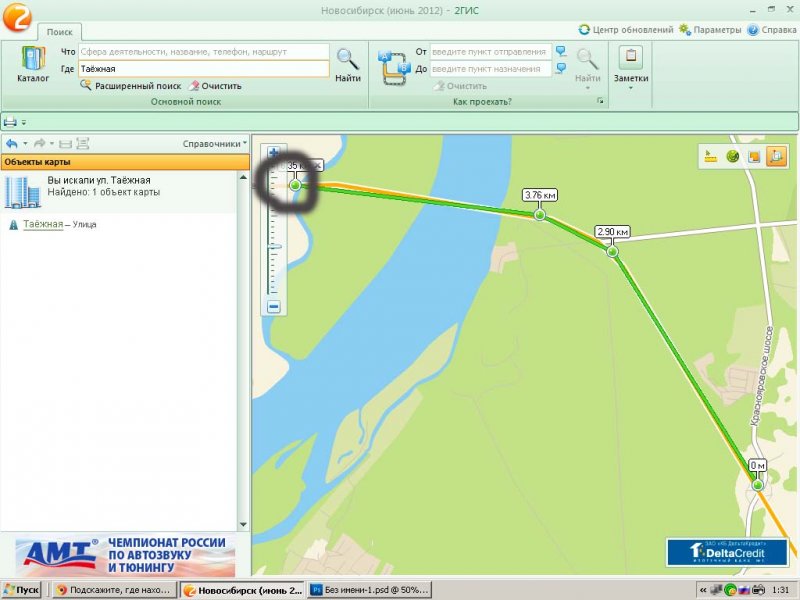800x600 pixels.
Task: Expand the back-arrow history dropdown
Action: coord(25,144)
